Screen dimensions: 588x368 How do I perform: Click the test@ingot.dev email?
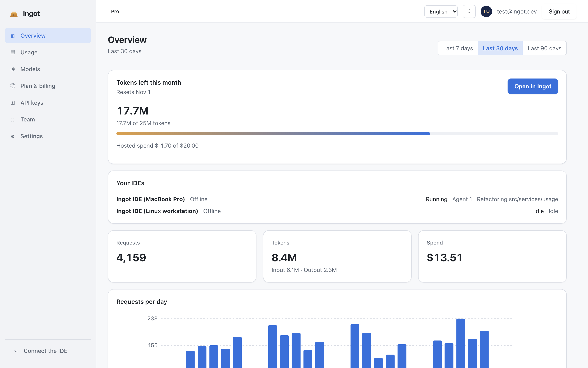pos(517,11)
